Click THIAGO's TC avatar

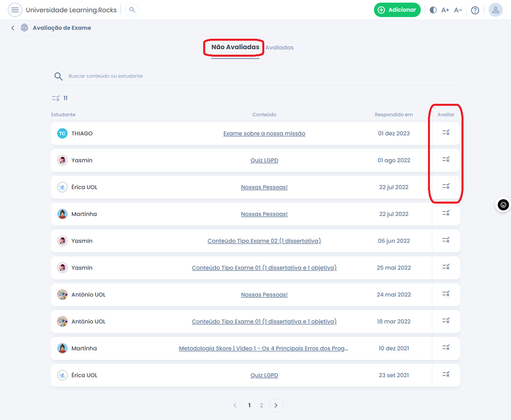(62, 133)
